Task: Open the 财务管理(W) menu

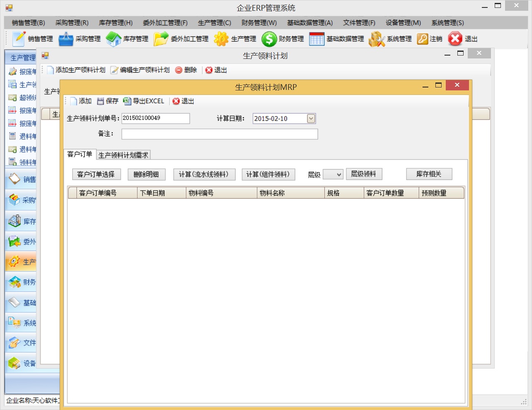Action: coord(259,23)
